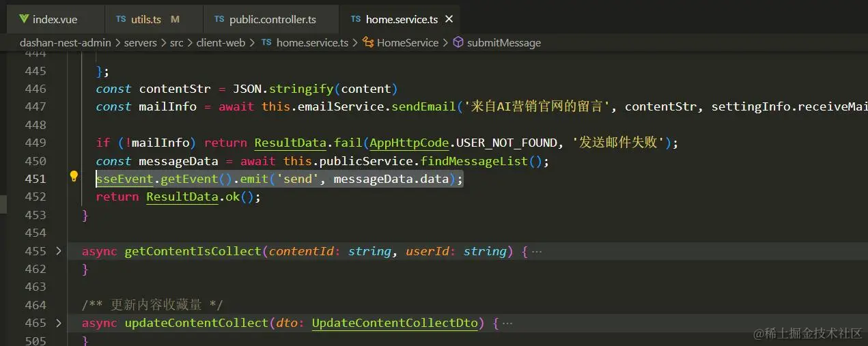Click home.service.ts in breadcrumb
The image size is (868, 346).
312,42
